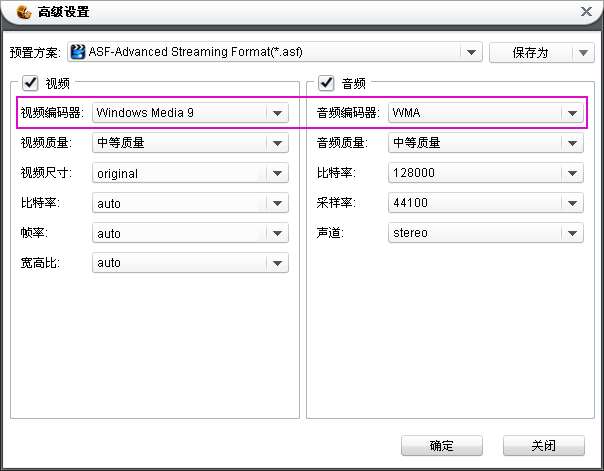This screenshot has height=471, width=604.
Task: Click the 保存为 button
Action: [530, 52]
